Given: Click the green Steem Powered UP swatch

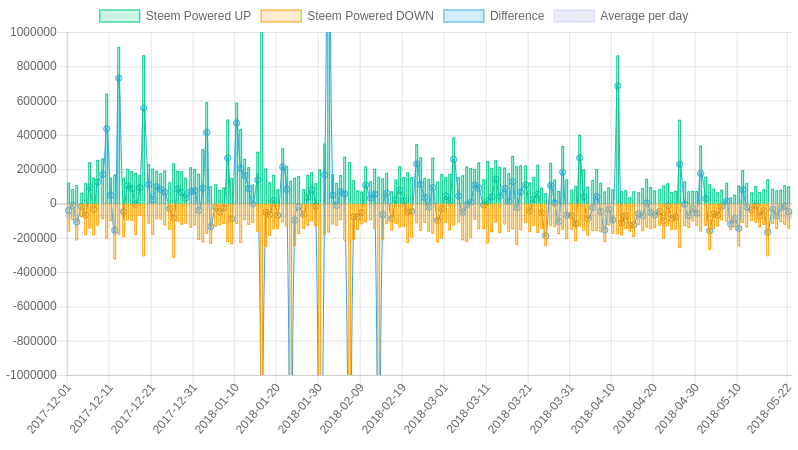Looking at the screenshot, I should tap(120, 16).
